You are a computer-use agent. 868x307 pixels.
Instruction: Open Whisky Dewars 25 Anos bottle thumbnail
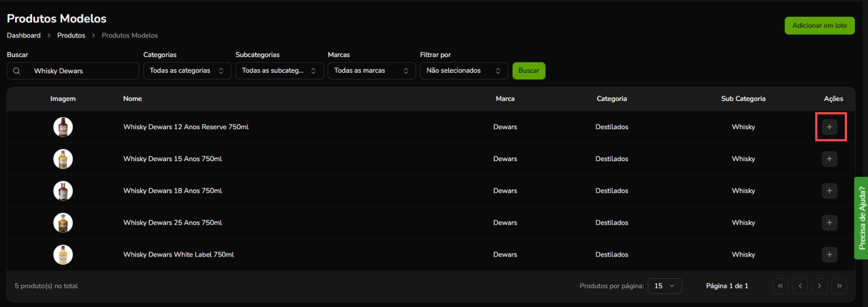point(63,223)
